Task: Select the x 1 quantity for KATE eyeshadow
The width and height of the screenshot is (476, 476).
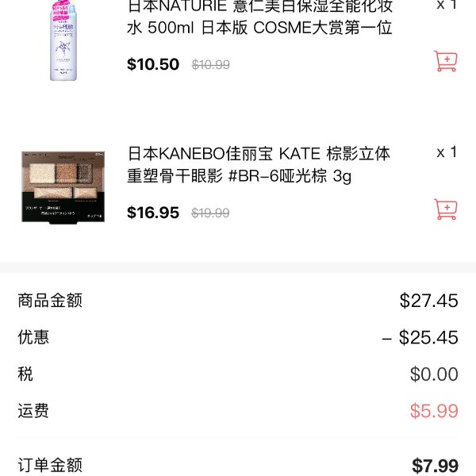Action: [447, 152]
